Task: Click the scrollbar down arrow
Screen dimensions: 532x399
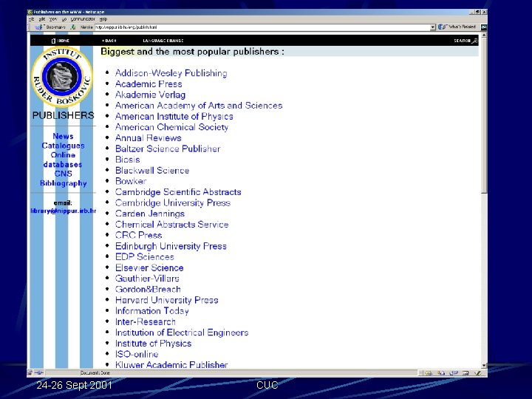Action: [484, 366]
